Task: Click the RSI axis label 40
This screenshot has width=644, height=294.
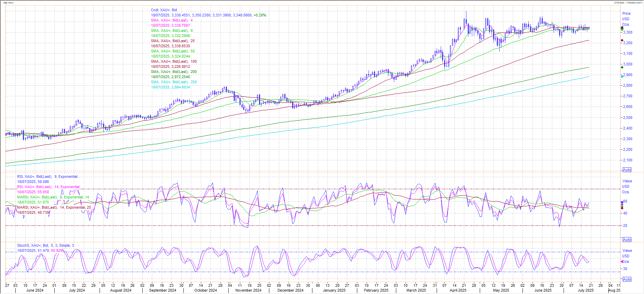Action: click(625, 213)
